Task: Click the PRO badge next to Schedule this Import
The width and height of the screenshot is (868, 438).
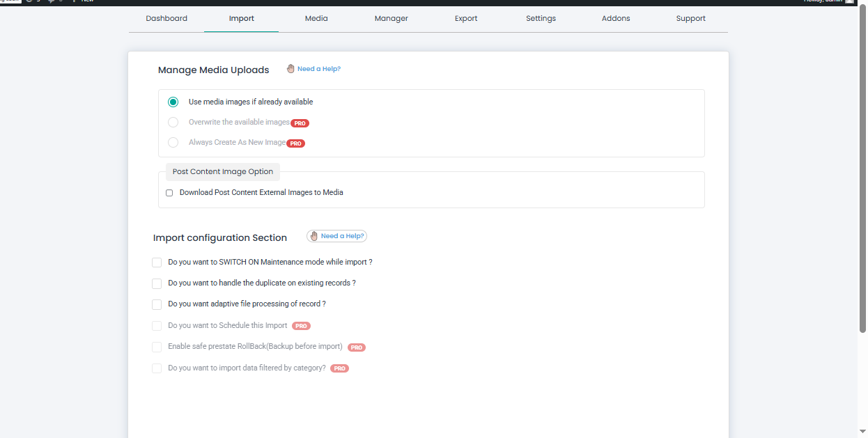Action: (301, 325)
